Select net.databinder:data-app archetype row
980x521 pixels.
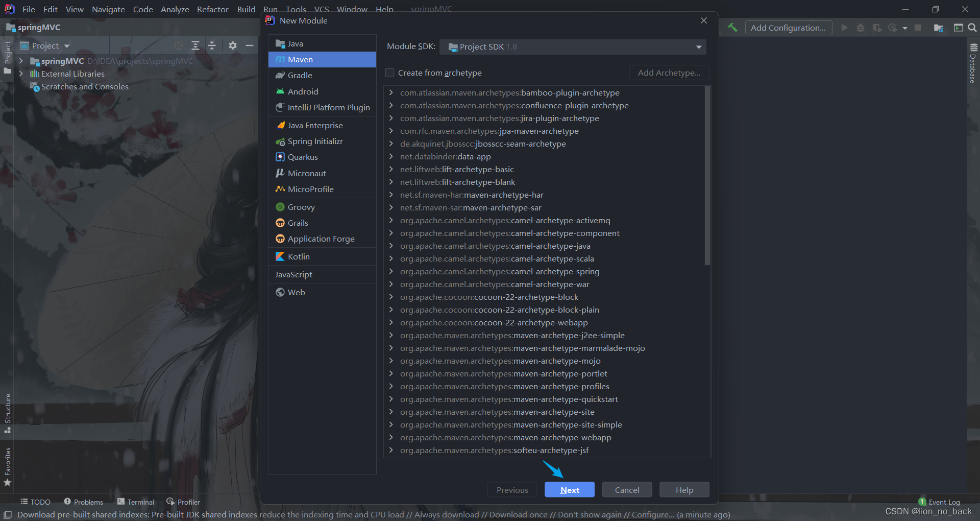(x=544, y=156)
